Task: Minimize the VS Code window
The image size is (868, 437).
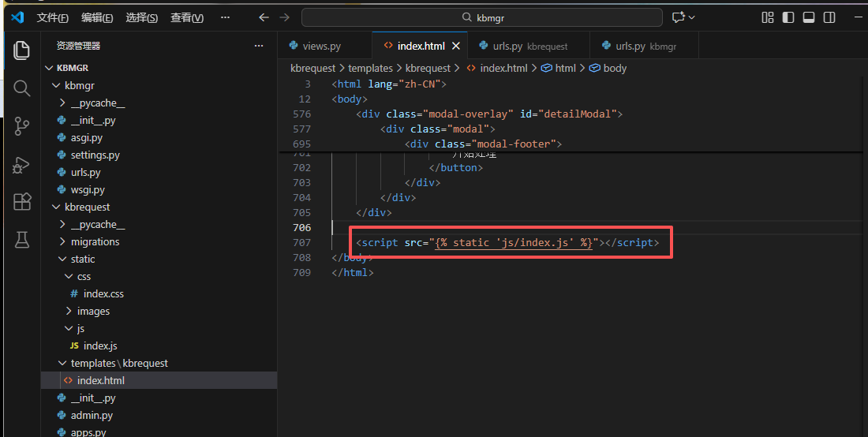Action: (858, 17)
